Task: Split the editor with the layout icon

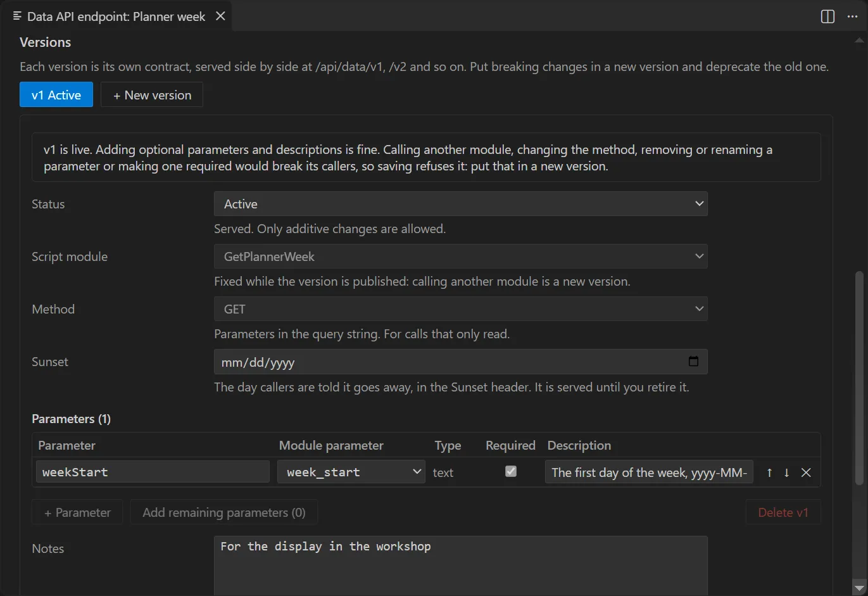Action: click(827, 16)
